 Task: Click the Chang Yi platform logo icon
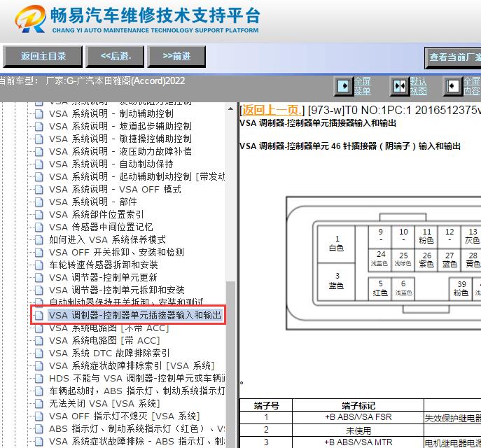[x=30, y=19]
